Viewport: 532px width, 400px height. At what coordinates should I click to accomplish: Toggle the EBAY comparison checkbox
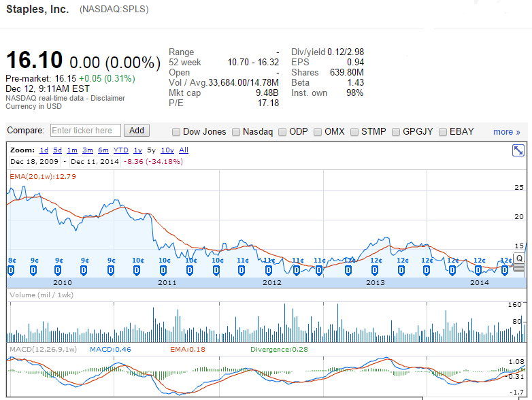pos(443,132)
